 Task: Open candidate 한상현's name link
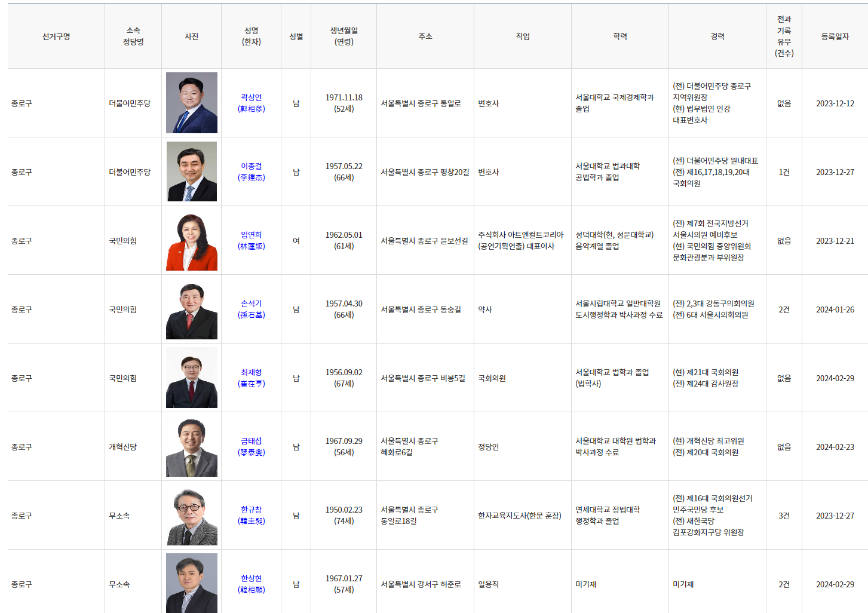[x=251, y=584]
